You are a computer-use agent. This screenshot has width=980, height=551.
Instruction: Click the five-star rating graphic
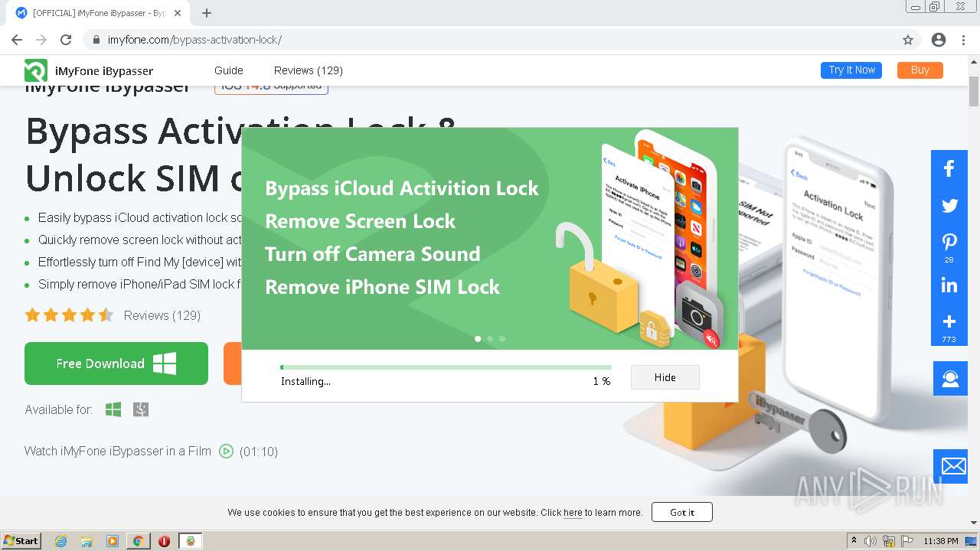tap(69, 315)
